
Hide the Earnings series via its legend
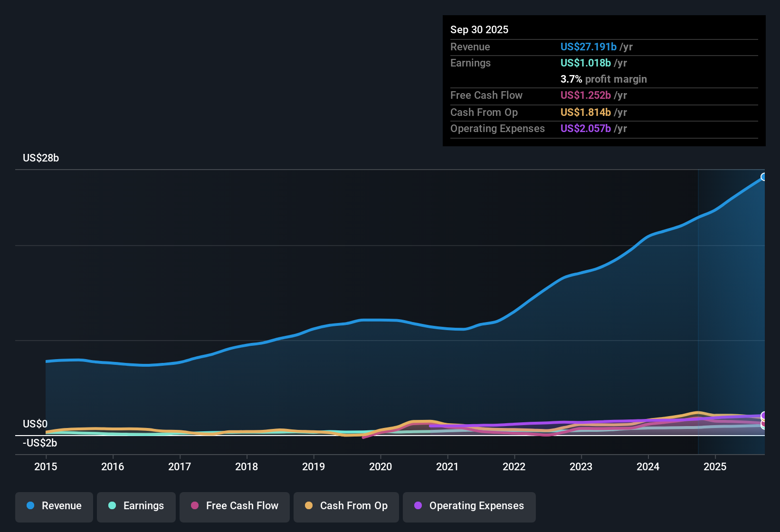[x=136, y=506]
